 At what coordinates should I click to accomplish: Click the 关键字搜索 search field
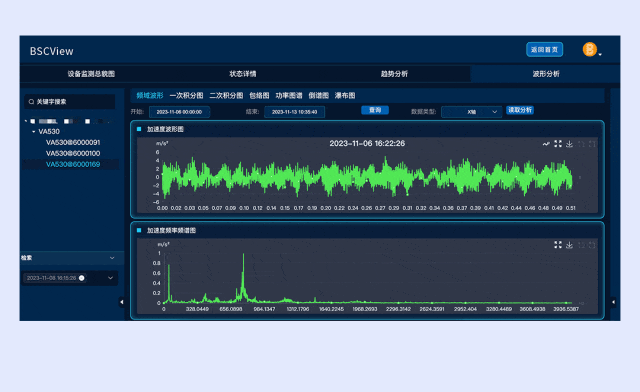point(69,102)
